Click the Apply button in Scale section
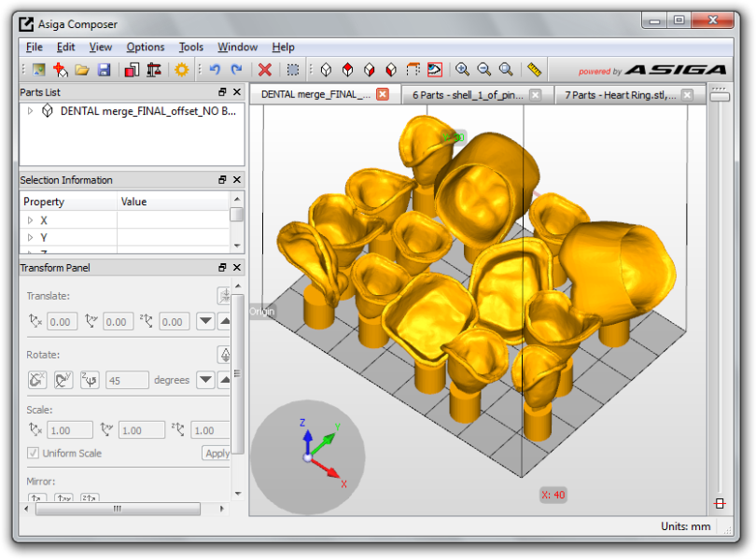 [x=217, y=453]
